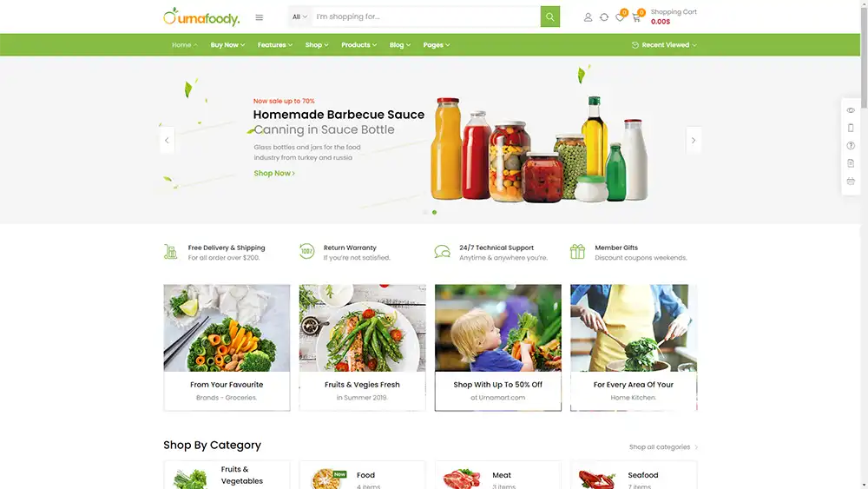Open the user account icon

(x=588, y=17)
